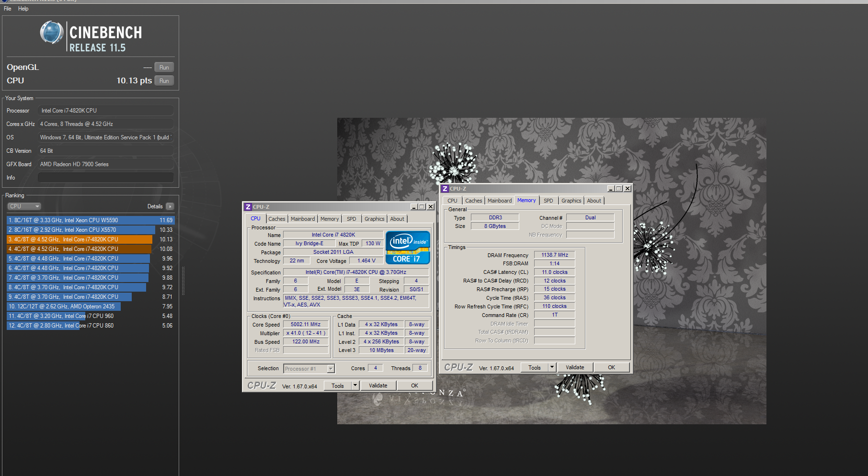The image size is (868, 476).
Task: Run the OpenGL benchmark
Action: coord(164,68)
